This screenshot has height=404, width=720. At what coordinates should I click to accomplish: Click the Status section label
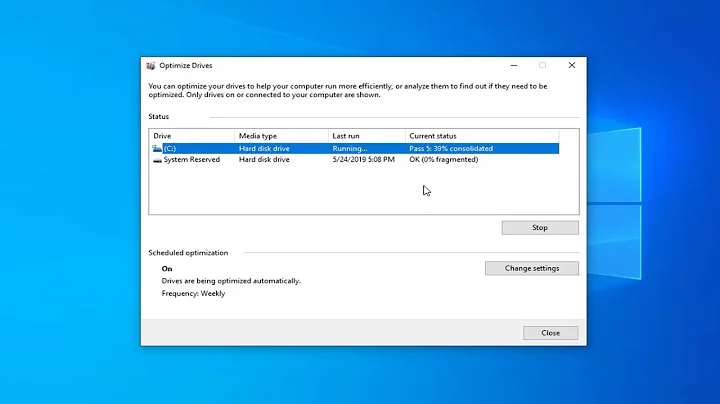pos(158,117)
